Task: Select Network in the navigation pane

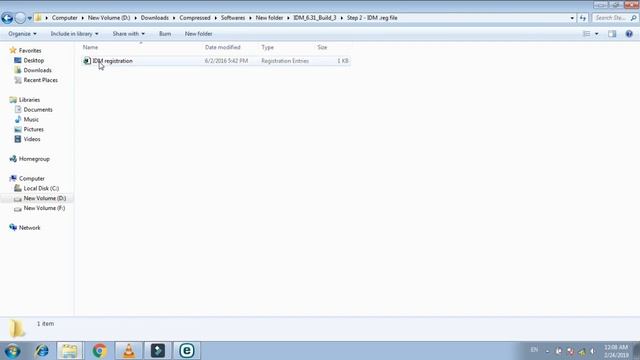Action: 29,228
